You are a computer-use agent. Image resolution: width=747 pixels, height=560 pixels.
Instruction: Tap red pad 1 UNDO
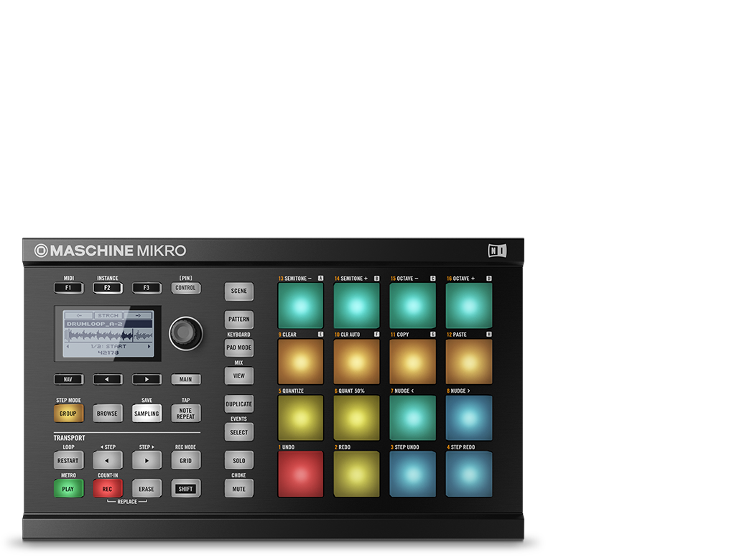301,475
